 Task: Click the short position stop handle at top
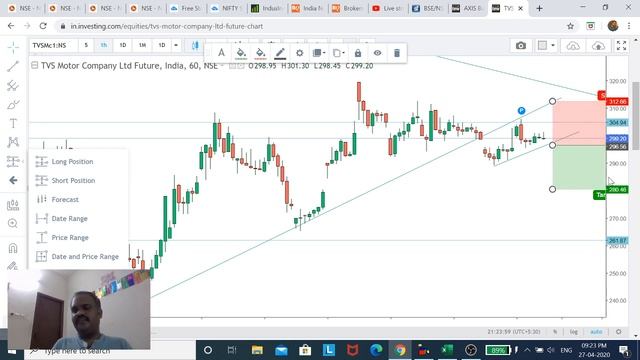(x=552, y=101)
